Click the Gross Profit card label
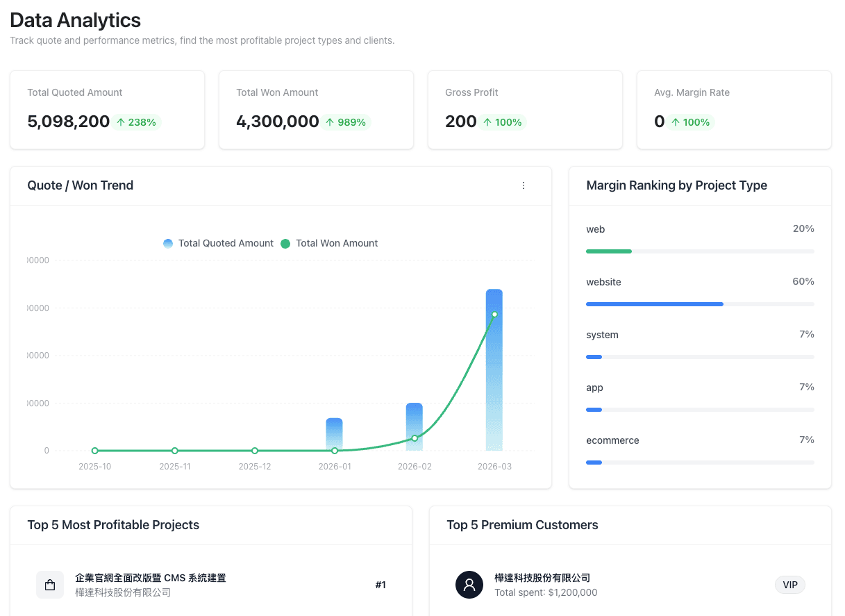The image size is (845, 616). coord(471,92)
